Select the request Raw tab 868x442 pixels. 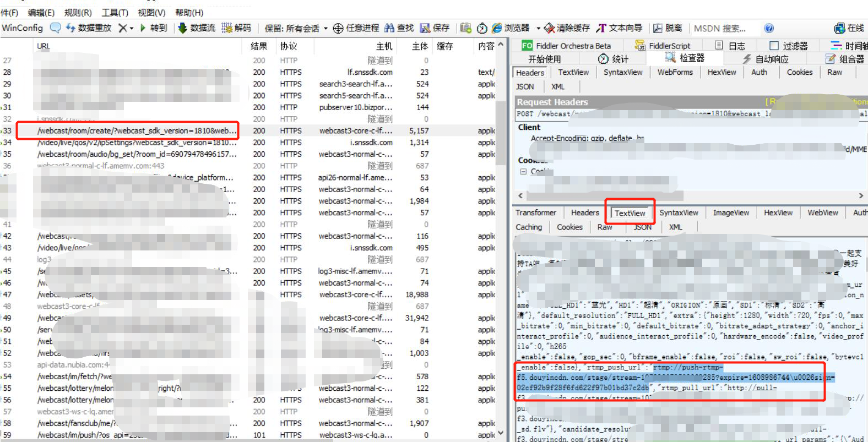pos(834,72)
